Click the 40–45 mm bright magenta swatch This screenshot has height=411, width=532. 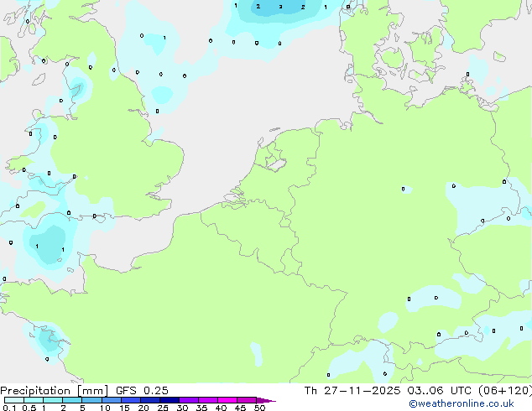[227, 400]
